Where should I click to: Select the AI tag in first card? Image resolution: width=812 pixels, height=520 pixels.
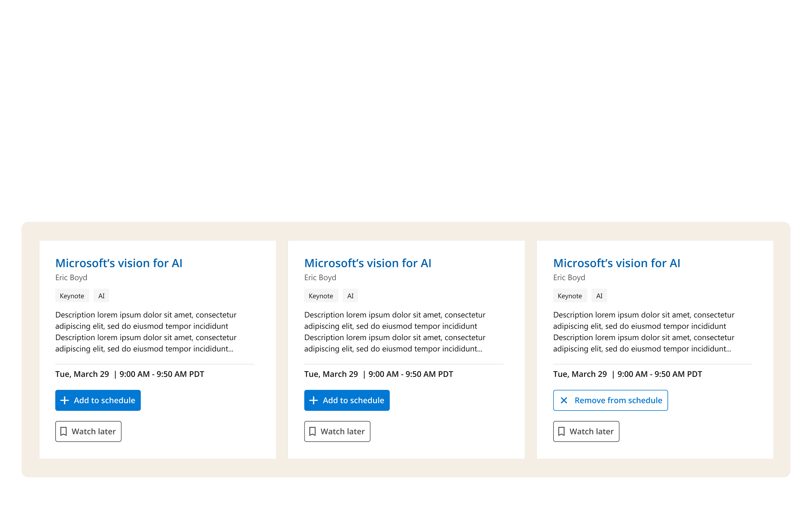101,296
